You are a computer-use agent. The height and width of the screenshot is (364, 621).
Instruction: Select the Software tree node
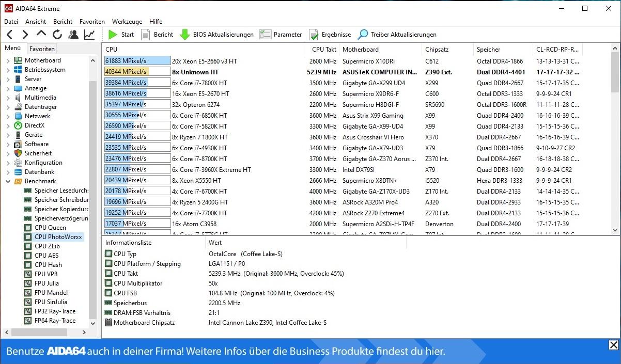(x=36, y=144)
